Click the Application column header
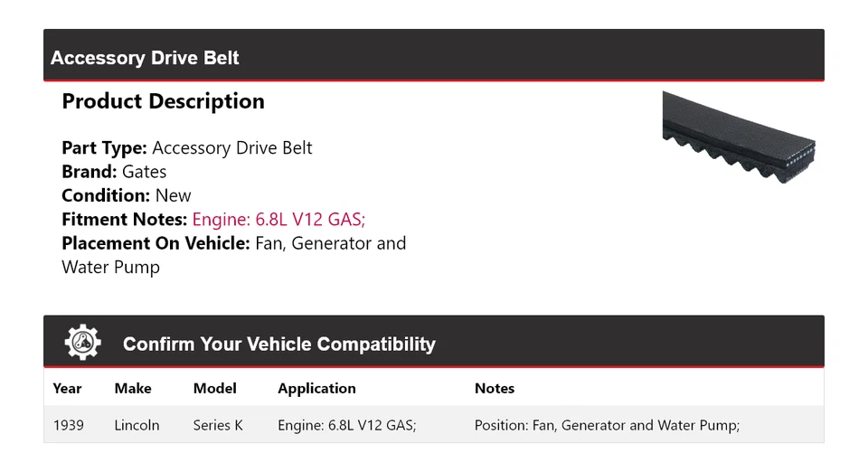This screenshot has height=472, width=868. [x=316, y=388]
